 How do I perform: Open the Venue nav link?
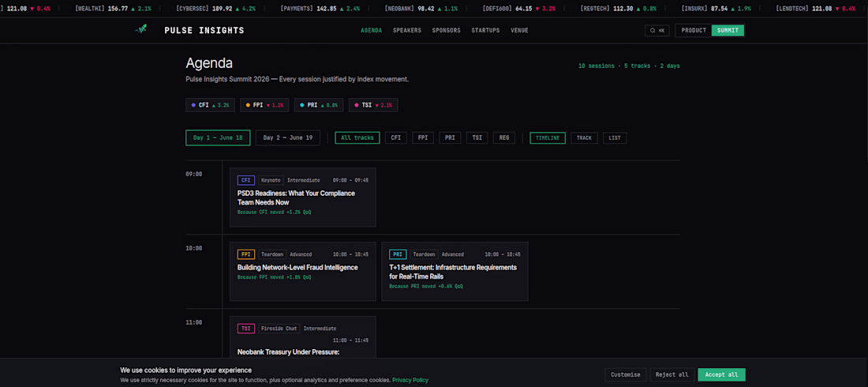click(x=519, y=31)
